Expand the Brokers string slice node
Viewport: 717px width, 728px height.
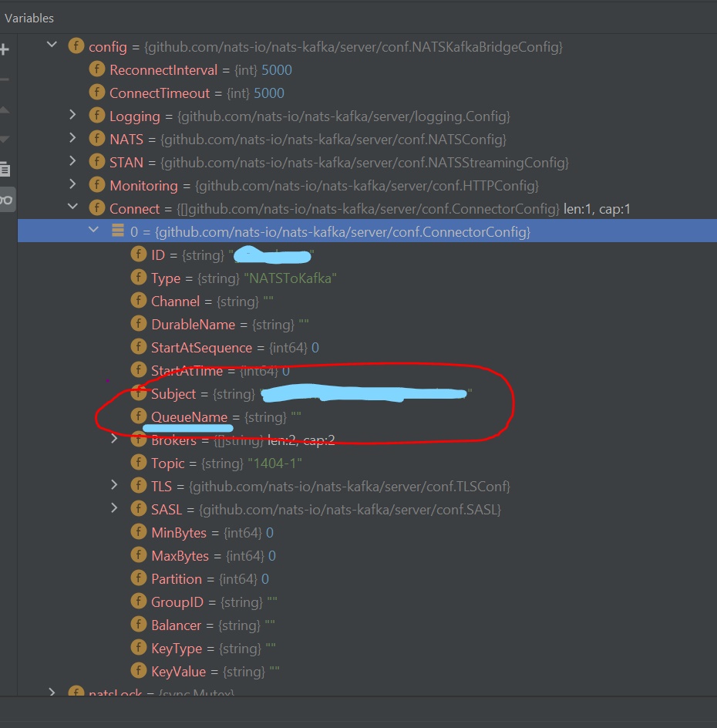[114, 440]
